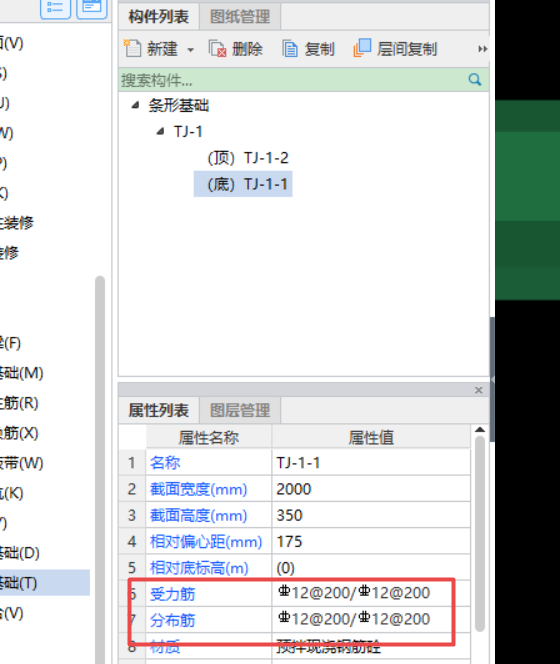Click 相对底标高(m) property label

coord(199,568)
